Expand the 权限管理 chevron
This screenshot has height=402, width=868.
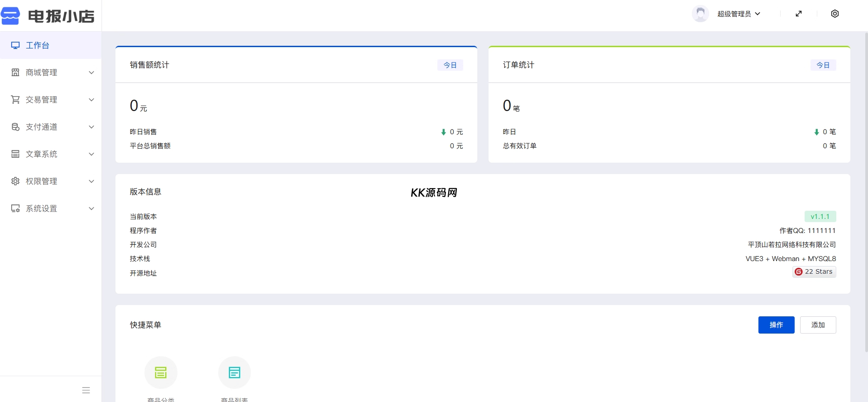point(91,181)
